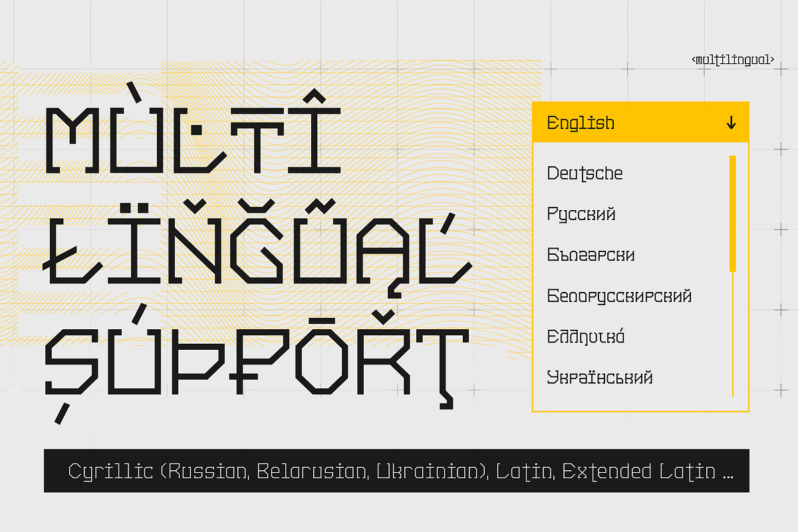Select Український from the language list

[x=600, y=377]
